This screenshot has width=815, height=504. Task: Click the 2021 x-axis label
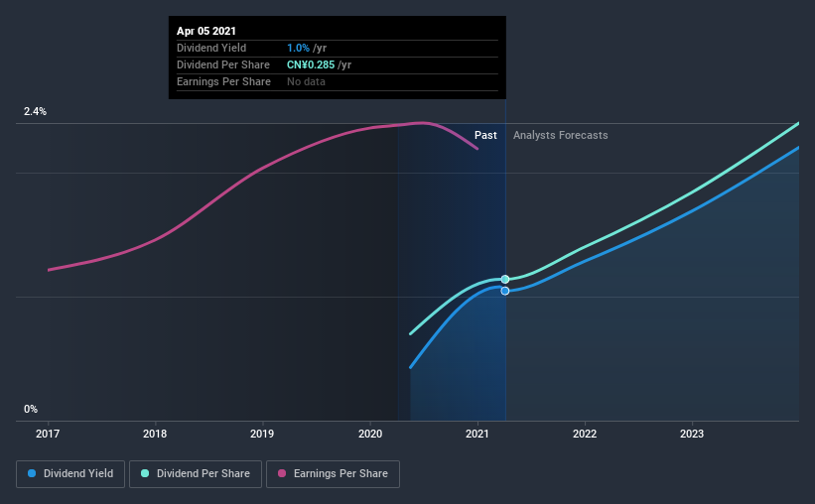pyautogui.click(x=477, y=434)
